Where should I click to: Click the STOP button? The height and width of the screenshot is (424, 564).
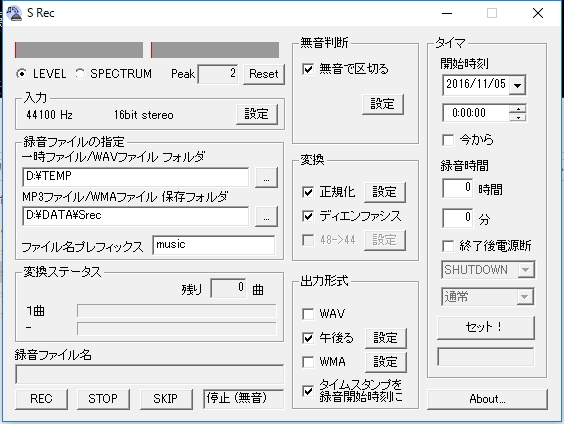(103, 399)
